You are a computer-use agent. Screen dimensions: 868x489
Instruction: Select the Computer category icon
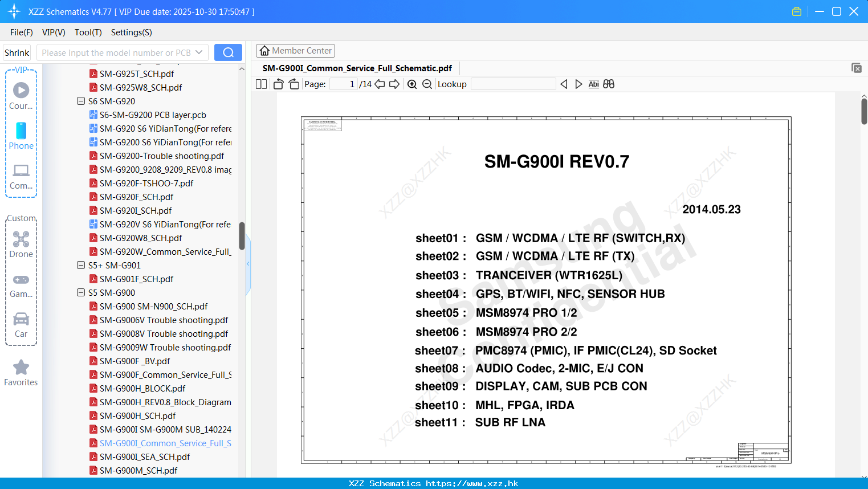[x=21, y=170]
